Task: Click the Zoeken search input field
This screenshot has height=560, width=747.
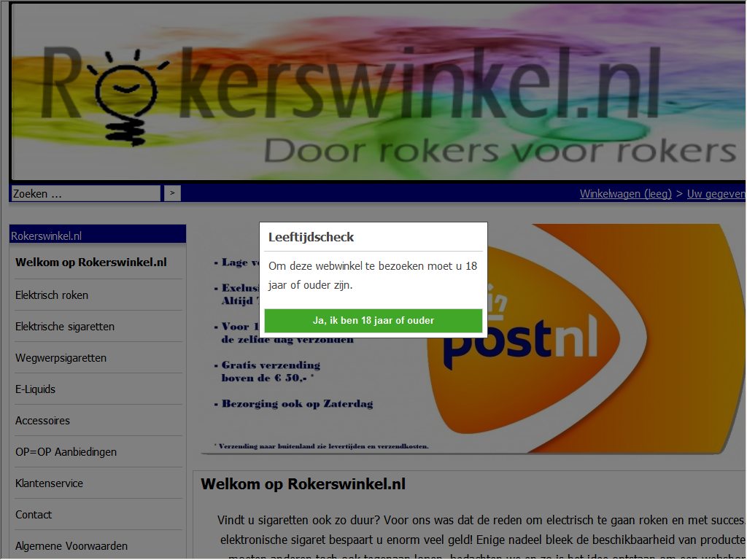Action: coord(86,193)
